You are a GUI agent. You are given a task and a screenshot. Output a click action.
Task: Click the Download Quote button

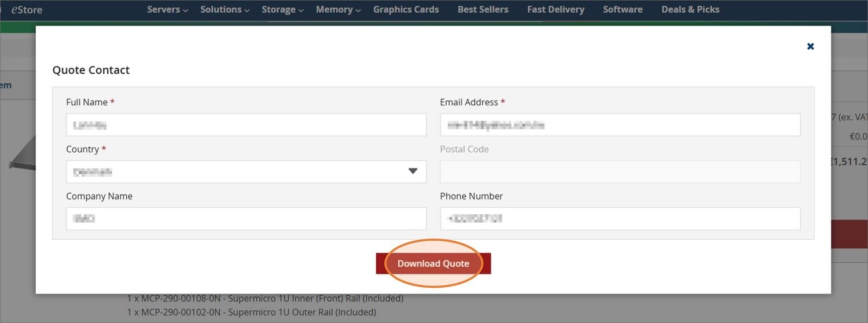(x=433, y=263)
